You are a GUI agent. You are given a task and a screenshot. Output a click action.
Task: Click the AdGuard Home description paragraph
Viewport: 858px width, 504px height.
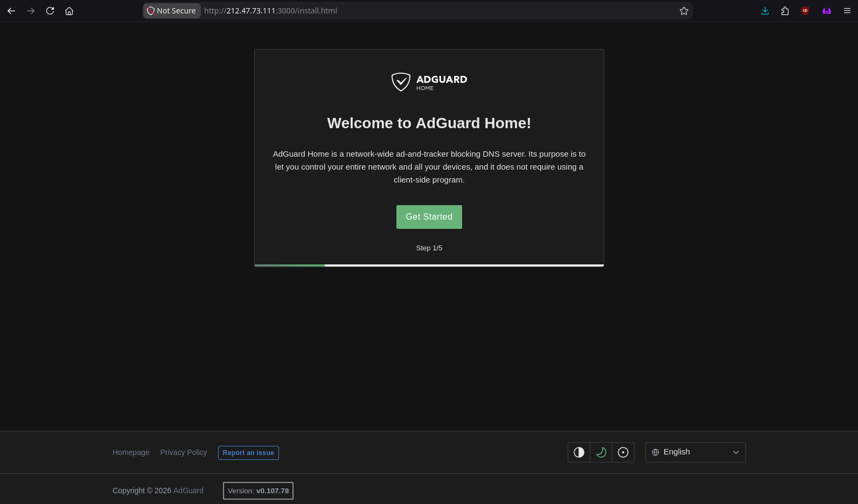(429, 167)
